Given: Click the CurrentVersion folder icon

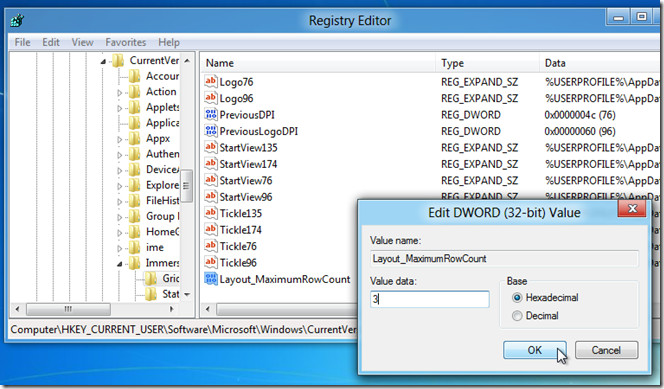Looking at the screenshot, I should (x=118, y=61).
